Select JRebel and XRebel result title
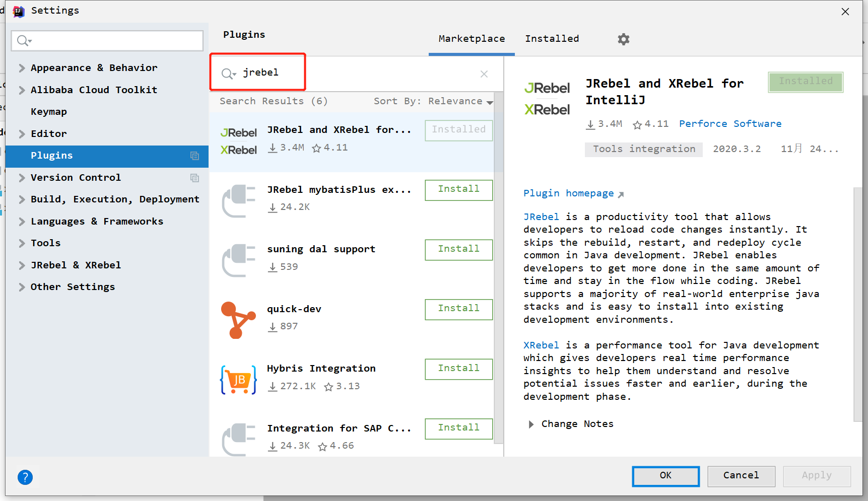Screen dimensions: 868x501 (339, 130)
